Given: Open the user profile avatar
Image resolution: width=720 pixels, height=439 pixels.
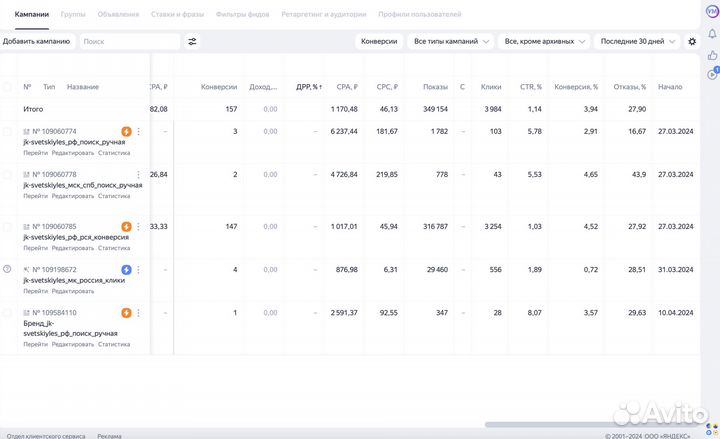Looking at the screenshot, I should pyautogui.click(x=711, y=9).
